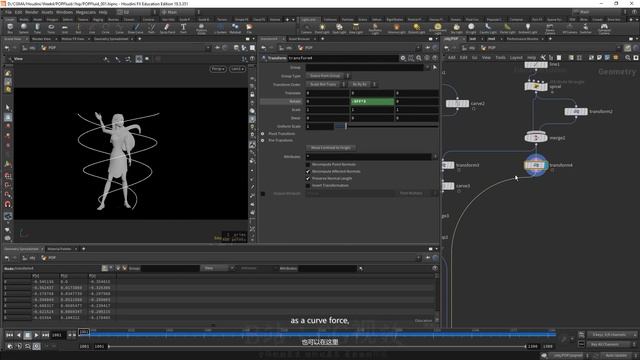
Task: Select the Spray Paint shelf tool
Action: click(x=167, y=29)
